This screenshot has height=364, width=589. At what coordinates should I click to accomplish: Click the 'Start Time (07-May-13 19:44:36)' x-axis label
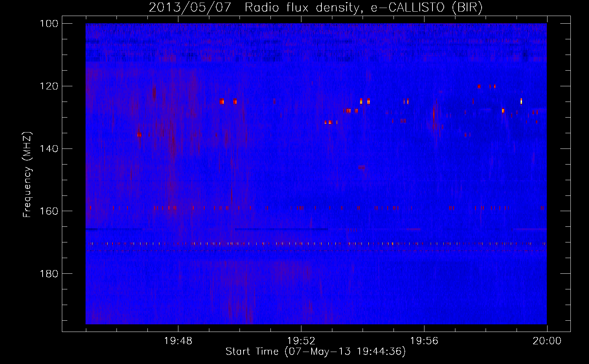pos(316,352)
